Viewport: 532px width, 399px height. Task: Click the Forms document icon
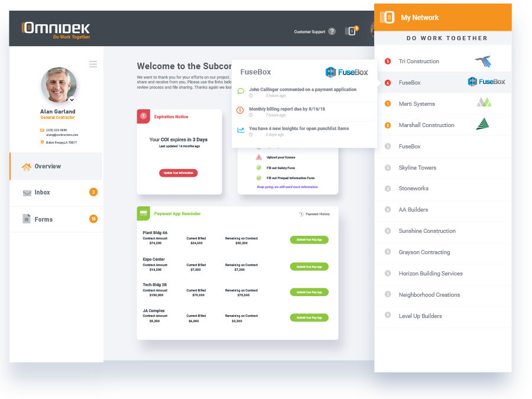27,219
